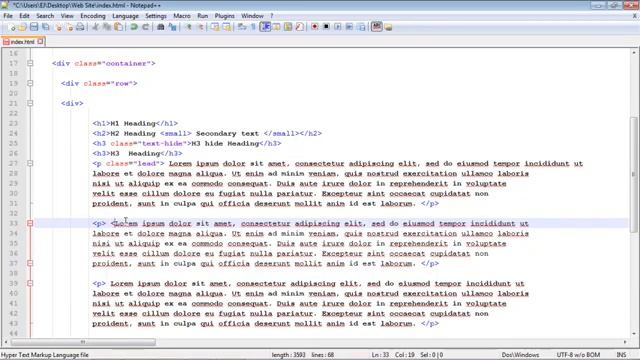Open the Settings menu
The width and height of the screenshot is (640, 360).
[156, 16]
